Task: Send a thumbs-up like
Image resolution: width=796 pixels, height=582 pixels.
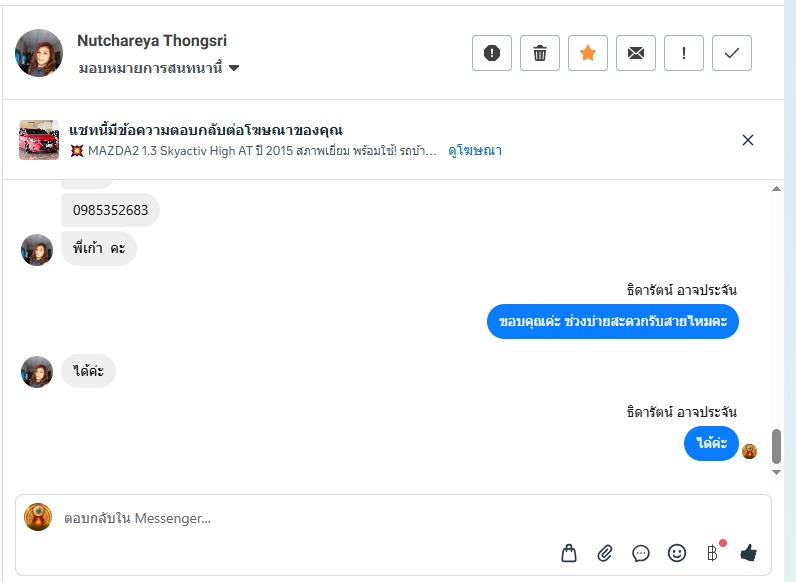Action: point(748,553)
